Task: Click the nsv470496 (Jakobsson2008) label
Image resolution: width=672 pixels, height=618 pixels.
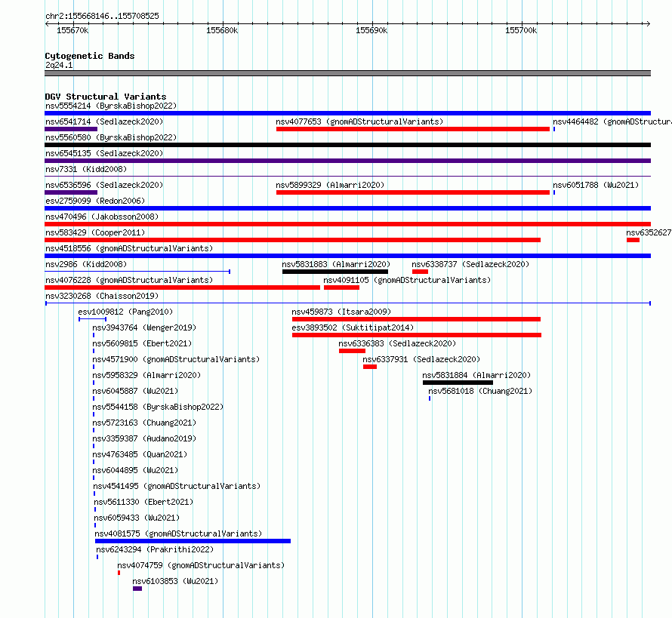Action: tap(102, 217)
